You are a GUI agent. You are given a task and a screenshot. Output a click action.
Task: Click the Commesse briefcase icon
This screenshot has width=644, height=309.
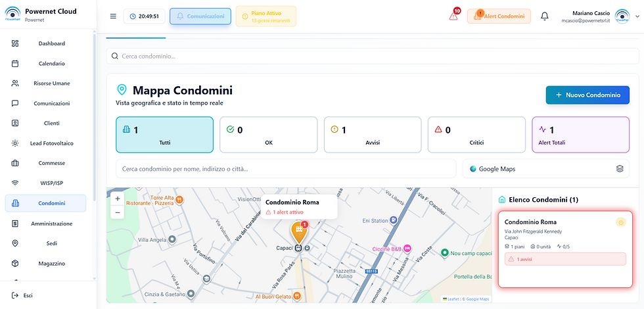(15, 163)
